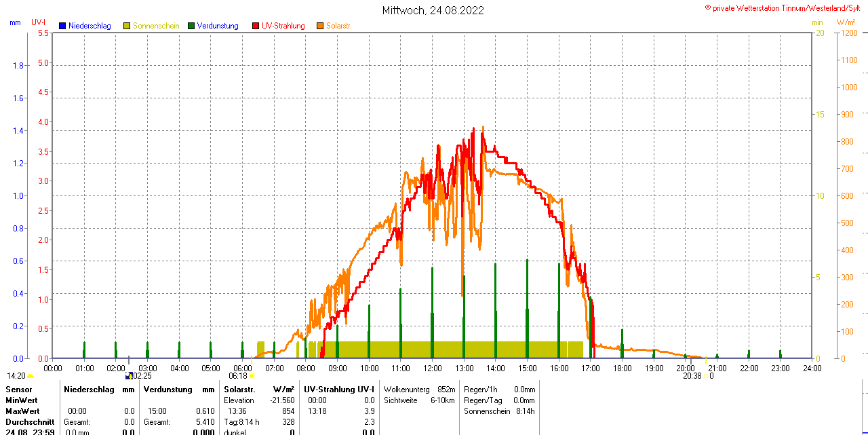This screenshot has width=868, height=435.
Task: Click the Solarstr. legend text
Action: (338, 26)
